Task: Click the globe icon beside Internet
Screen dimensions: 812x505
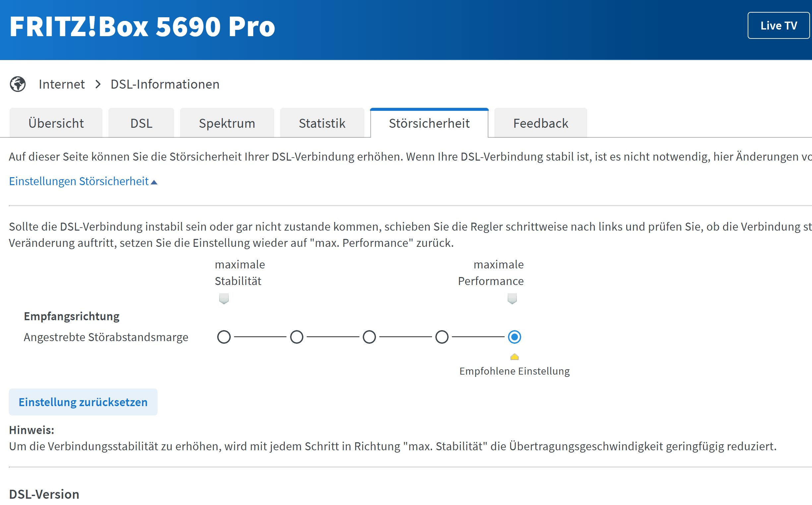Action: pyautogui.click(x=18, y=84)
